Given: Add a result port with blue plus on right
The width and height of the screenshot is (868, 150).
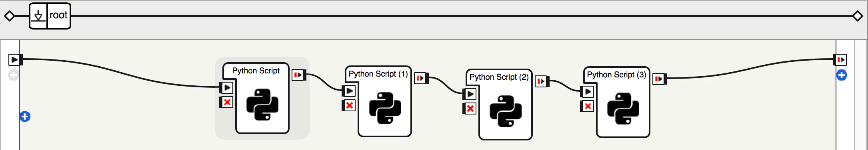Looking at the screenshot, I should pyautogui.click(x=842, y=75).
